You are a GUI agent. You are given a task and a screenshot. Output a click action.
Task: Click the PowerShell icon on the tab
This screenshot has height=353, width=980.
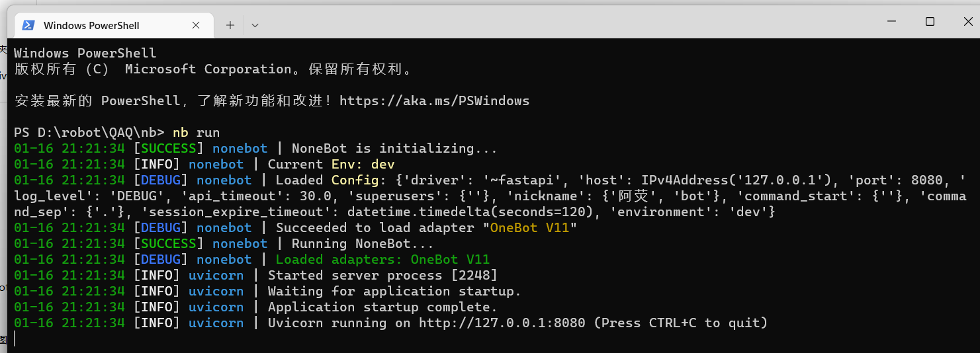(x=28, y=25)
